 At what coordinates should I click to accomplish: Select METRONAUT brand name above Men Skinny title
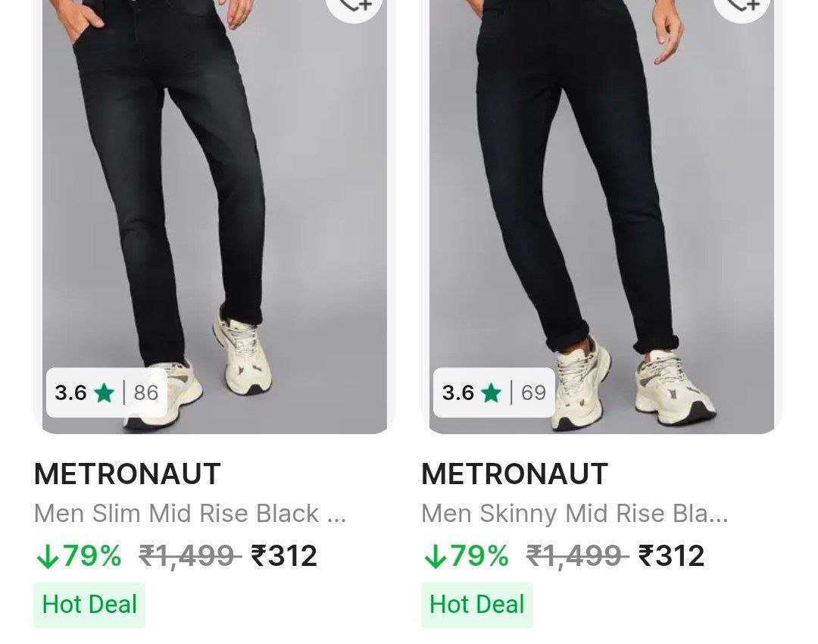(x=514, y=474)
